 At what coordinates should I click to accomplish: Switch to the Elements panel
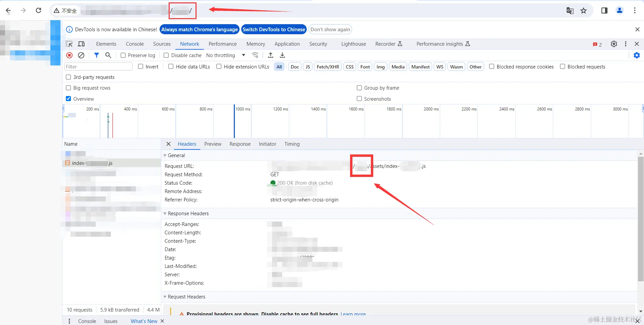106,44
